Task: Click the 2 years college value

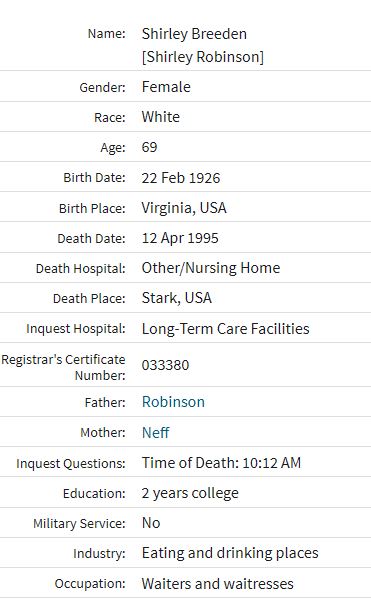Action: [190, 493]
